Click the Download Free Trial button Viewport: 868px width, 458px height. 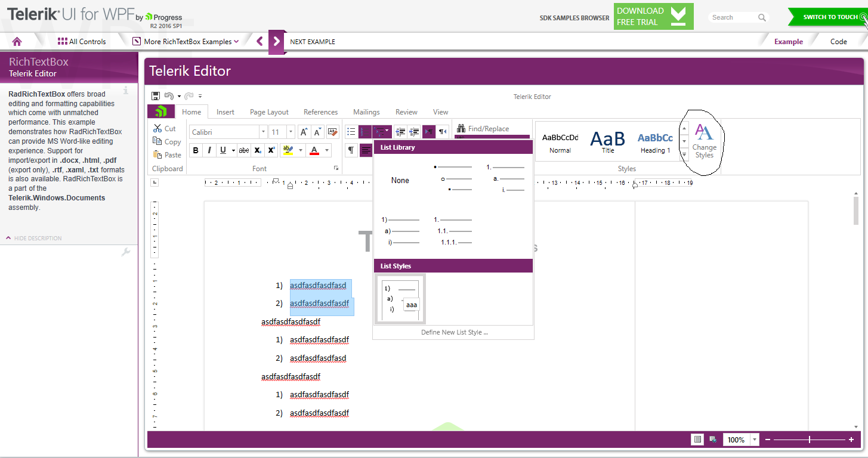pyautogui.click(x=653, y=16)
